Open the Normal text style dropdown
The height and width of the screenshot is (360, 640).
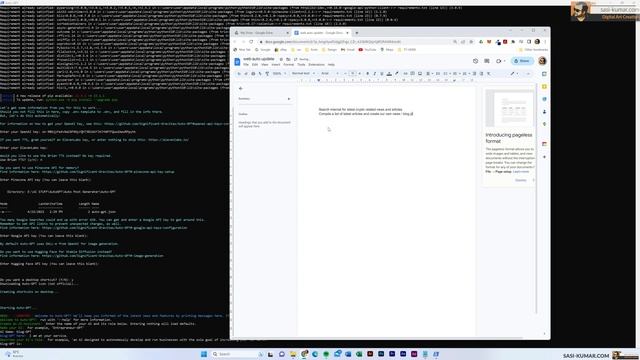click(303, 73)
